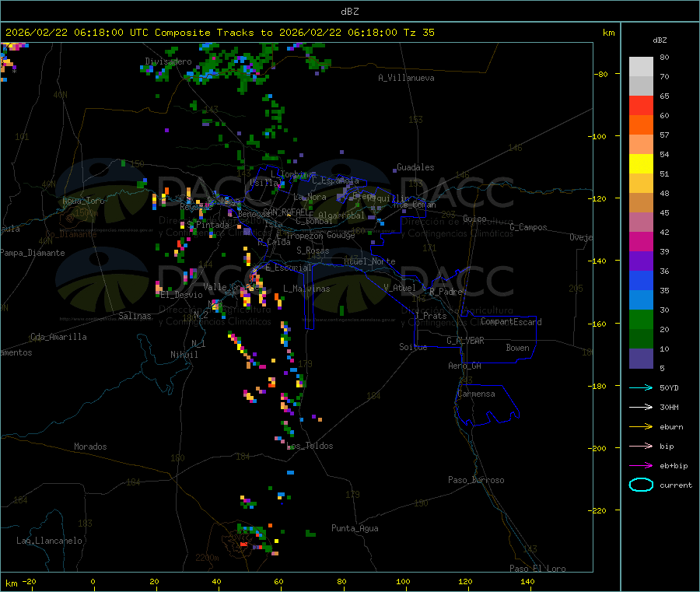Click the 35 dBZ blue swatch
The width and height of the screenshot is (700, 592).
[641, 280]
